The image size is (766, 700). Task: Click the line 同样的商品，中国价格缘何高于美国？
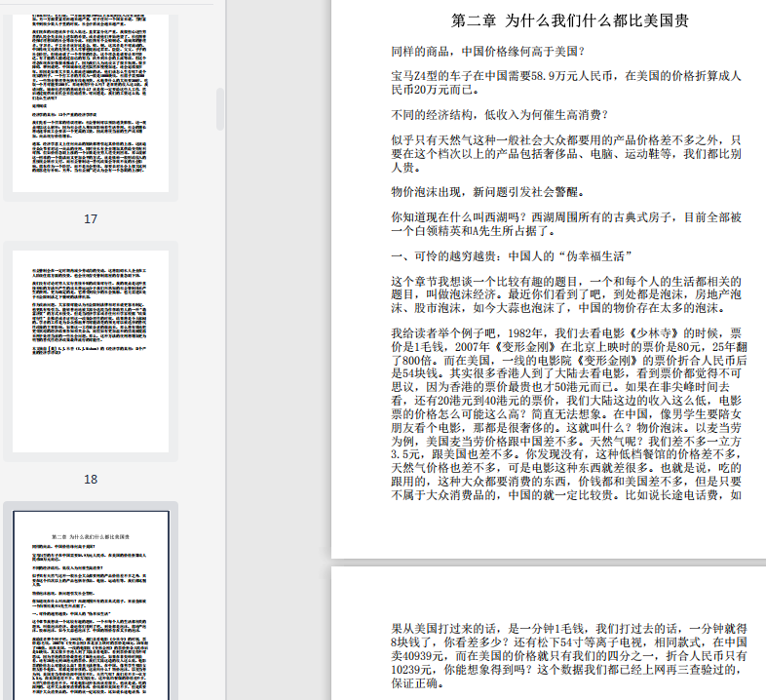click(x=487, y=52)
